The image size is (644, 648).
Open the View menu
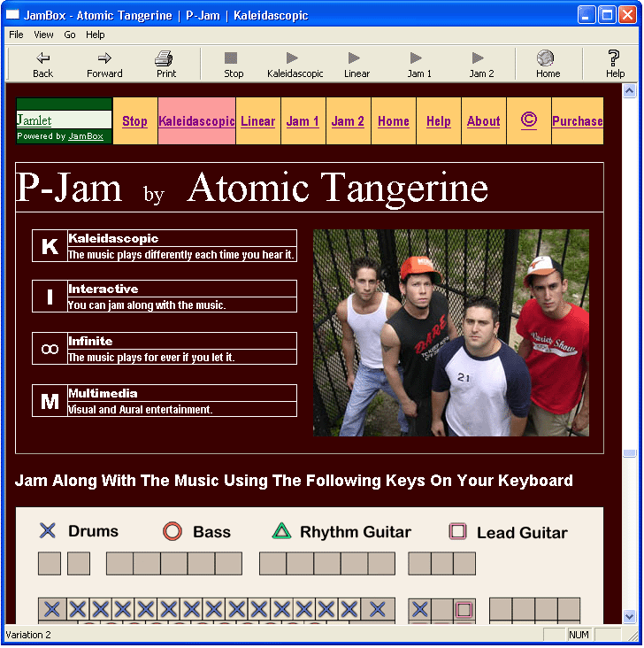click(43, 35)
